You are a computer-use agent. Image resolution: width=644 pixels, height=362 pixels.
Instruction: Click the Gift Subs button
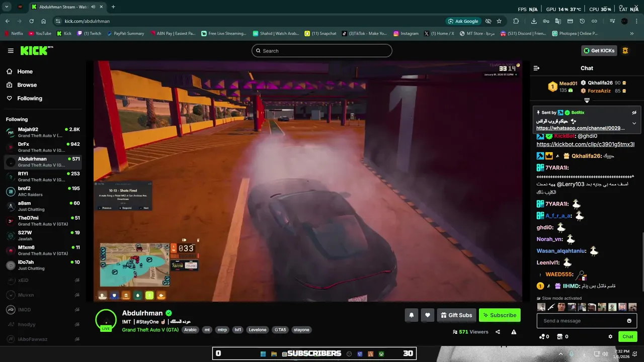pos(456,315)
